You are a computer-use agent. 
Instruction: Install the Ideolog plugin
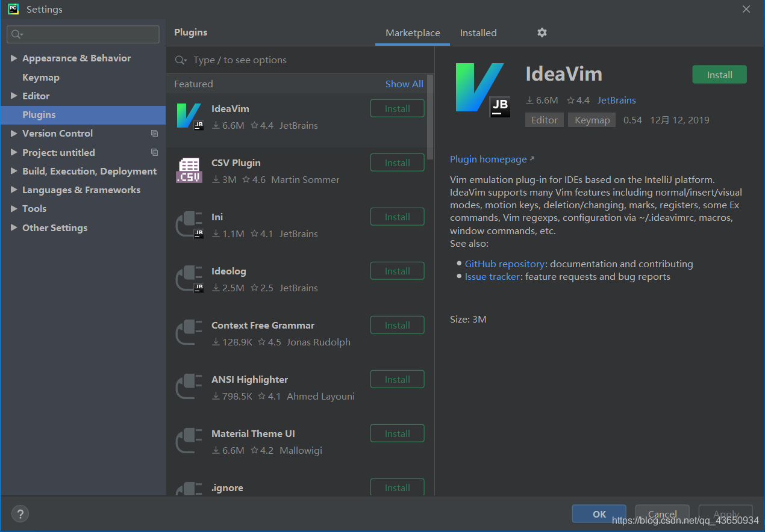click(397, 271)
